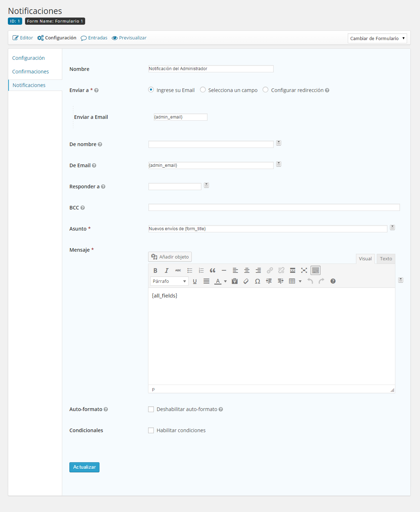Open merge tags list for De Email
Screen dimensions: 420x512
pos(279,164)
